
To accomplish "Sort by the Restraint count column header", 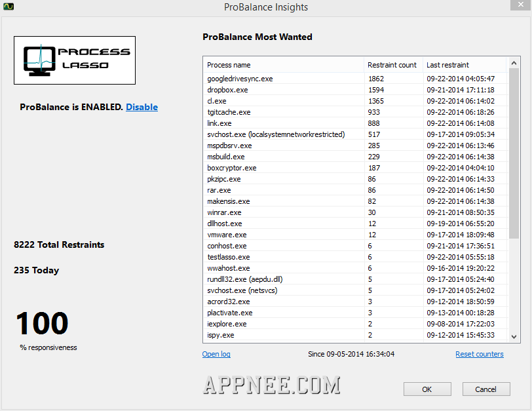I will (x=393, y=65).
